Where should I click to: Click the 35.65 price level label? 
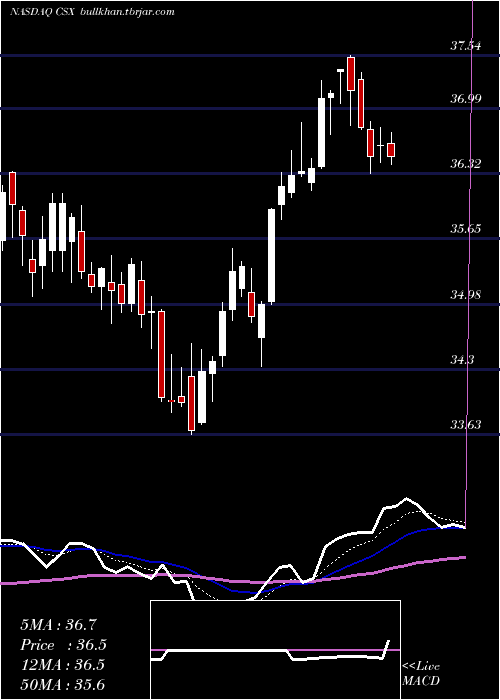[x=466, y=229]
